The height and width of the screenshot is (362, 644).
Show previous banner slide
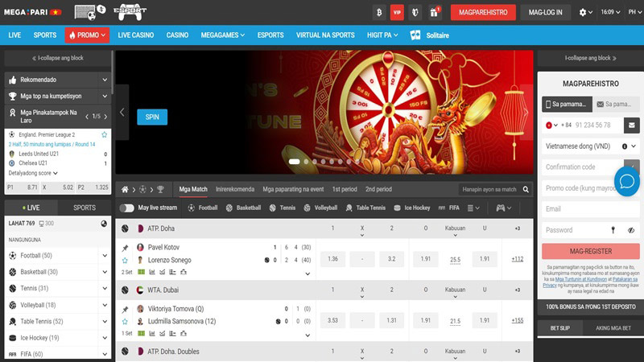click(122, 113)
